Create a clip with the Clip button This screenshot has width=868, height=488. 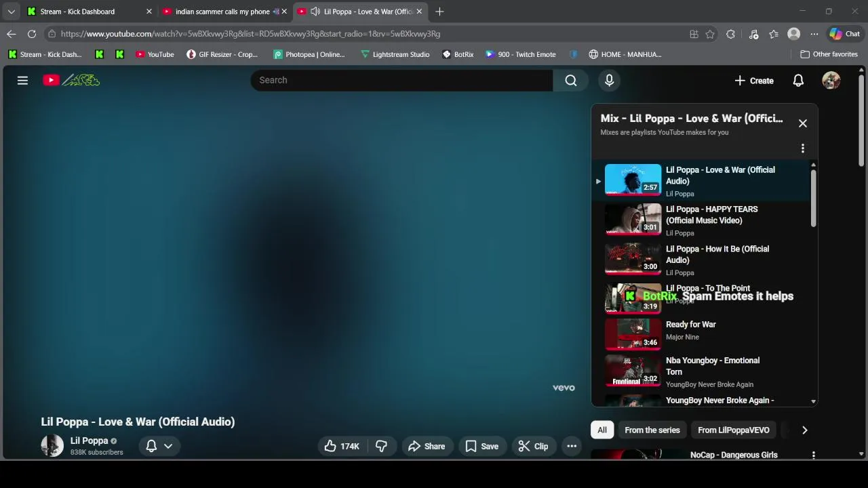[533, 446]
